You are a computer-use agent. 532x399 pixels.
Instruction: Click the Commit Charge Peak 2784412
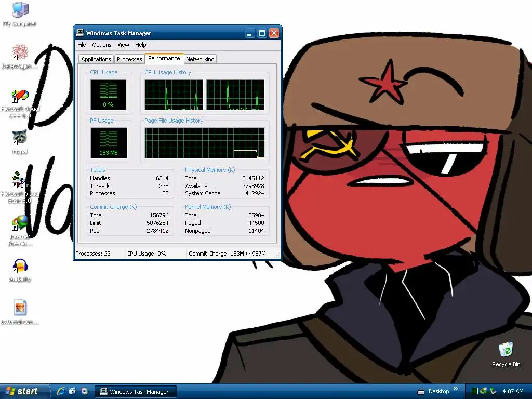tap(157, 231)
